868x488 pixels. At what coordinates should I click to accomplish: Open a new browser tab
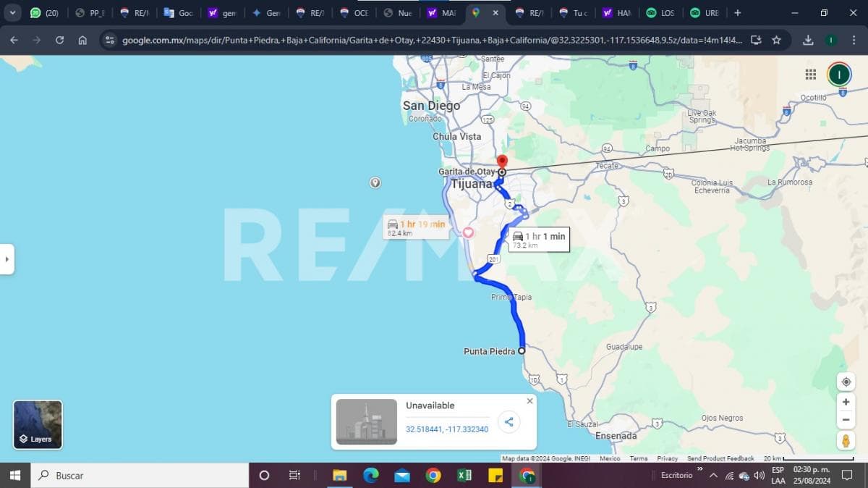pyautogui.click(x=737, y=13)
